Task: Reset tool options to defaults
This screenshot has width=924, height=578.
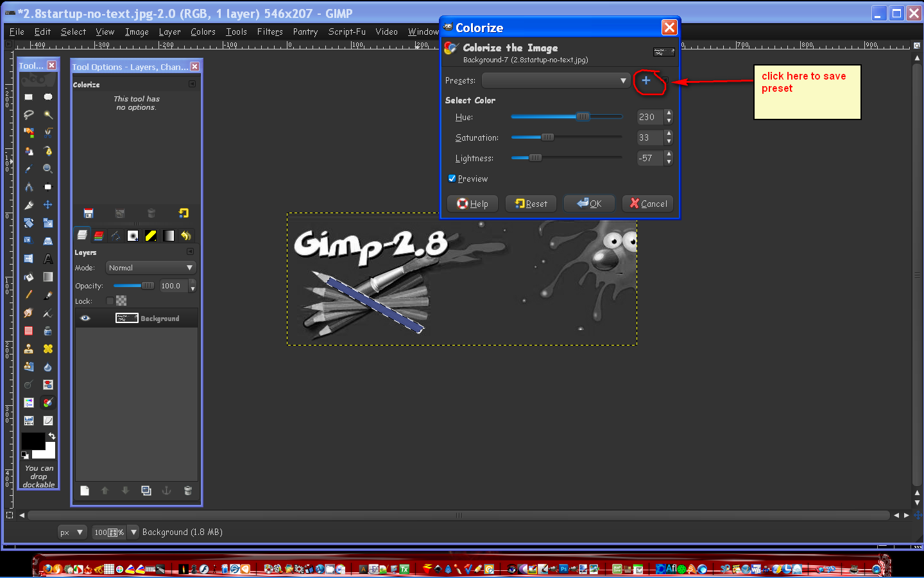Action: (x=184, y=213)
